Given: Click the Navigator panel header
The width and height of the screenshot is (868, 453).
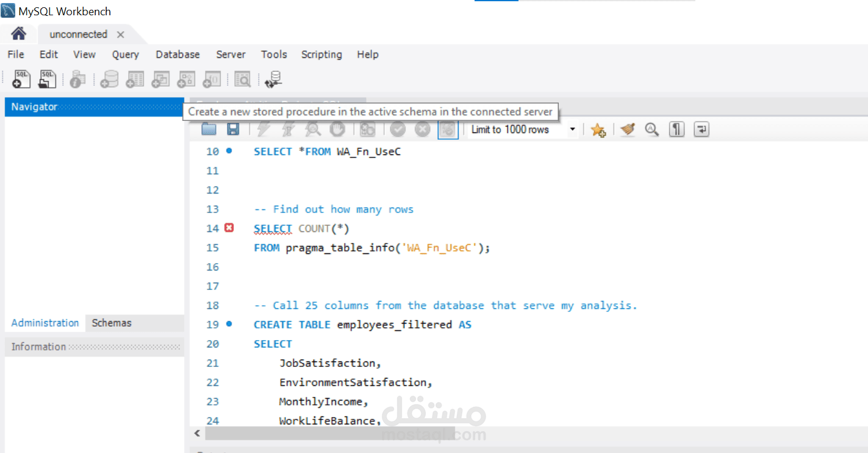Looking at the screenshot, I should pyautogui.click(x=94, y=107).
